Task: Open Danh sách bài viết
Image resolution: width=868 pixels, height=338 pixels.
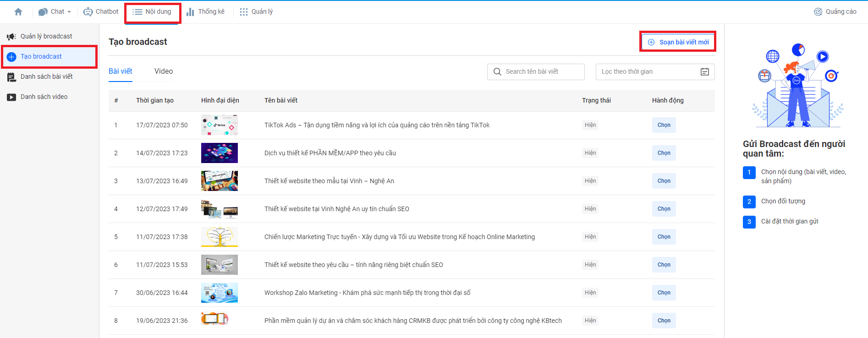Action: coord(46,76)
